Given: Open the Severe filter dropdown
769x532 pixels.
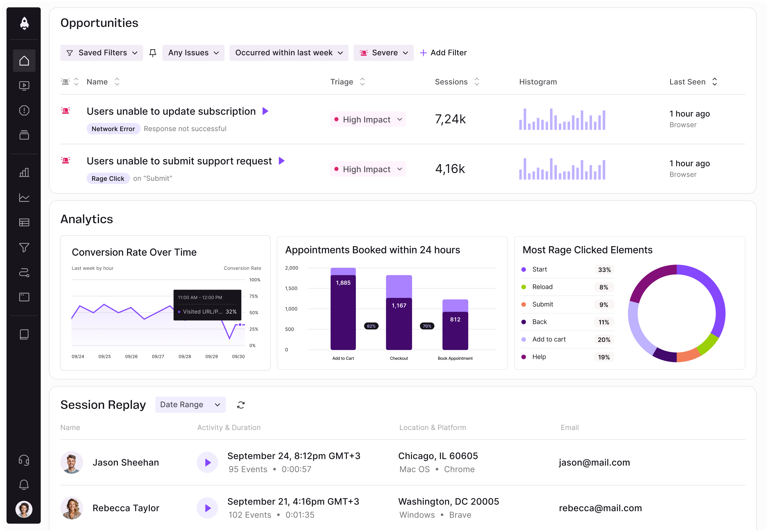Looking at the screenshot, I should pyautogui.click(x=384, y=53).
